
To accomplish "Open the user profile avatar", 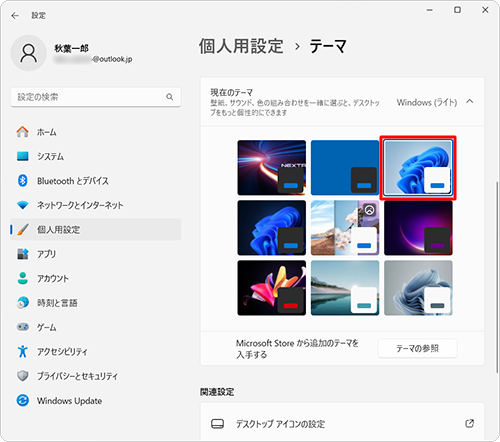I will (x=29, y=53).
